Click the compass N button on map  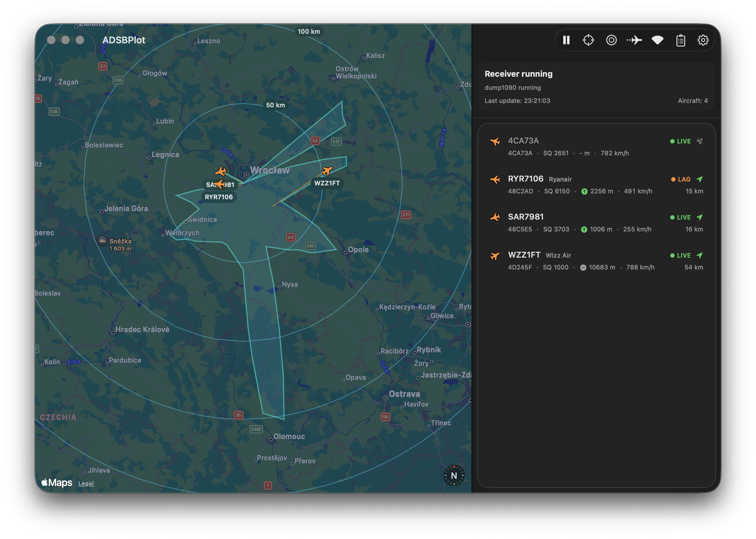point(454,476)
